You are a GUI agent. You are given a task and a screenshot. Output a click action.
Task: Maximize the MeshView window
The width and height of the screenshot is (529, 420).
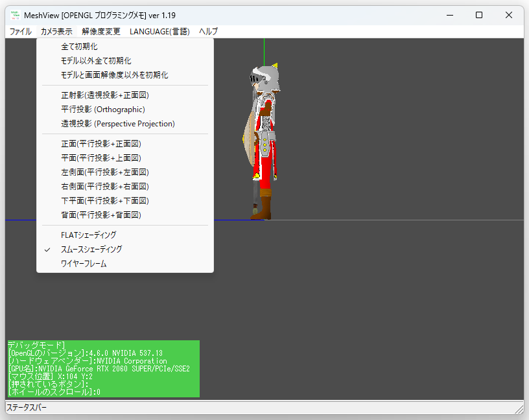479,15
